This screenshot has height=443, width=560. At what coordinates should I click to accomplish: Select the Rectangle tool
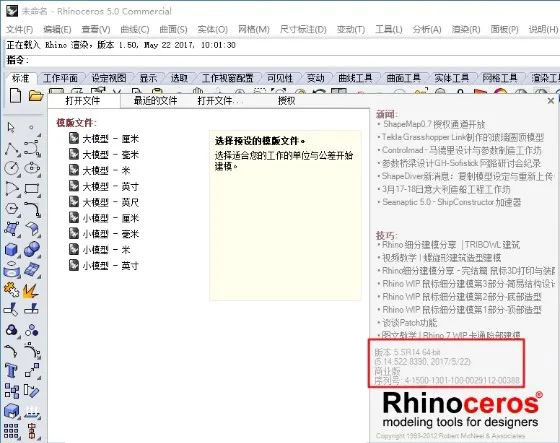tap(32, 189)
